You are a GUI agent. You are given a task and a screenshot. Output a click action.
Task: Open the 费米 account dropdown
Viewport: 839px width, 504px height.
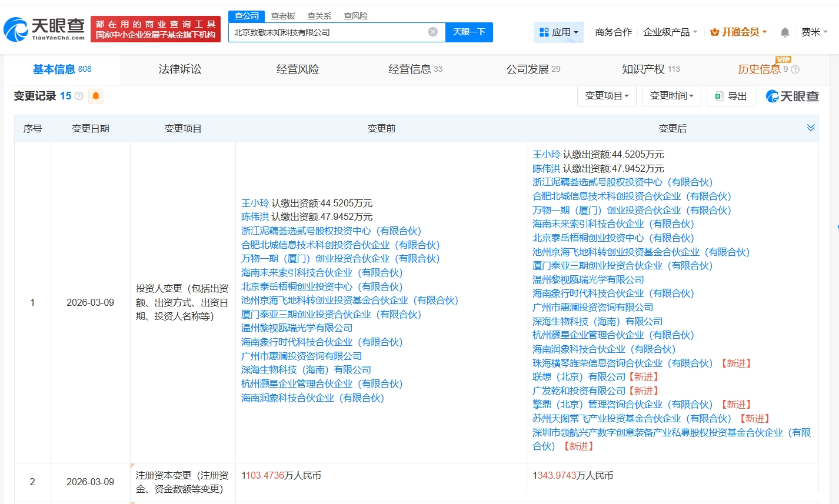pos(815,32)
